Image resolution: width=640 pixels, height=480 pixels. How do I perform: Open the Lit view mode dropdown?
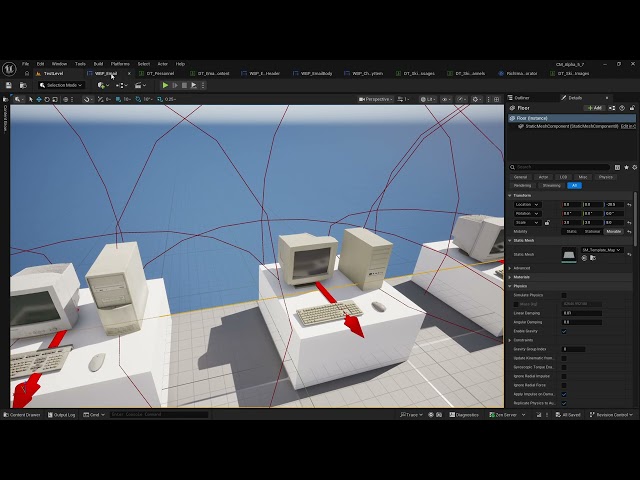point(428,99)
